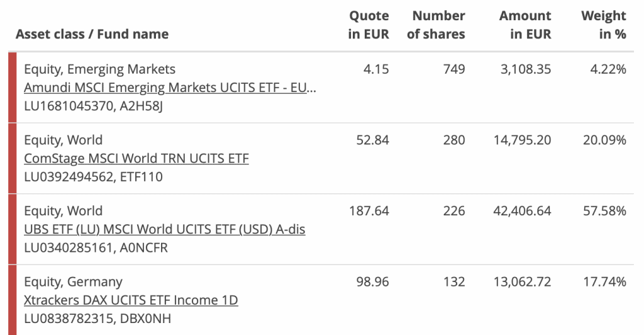This screenshot has width=644, height=335.
Task: Click ISIN text LU0340285161, A0NCFR
Action: [x=96, y=248]
